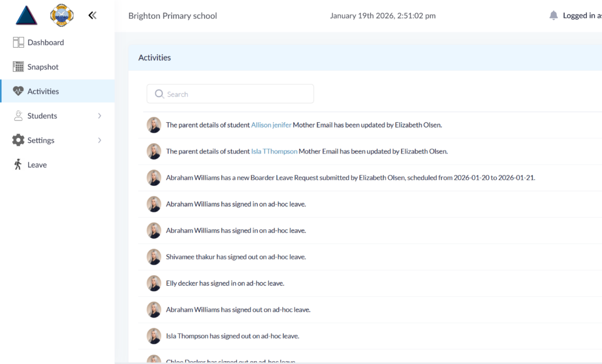This screenshot has height=364, width=602.
Task: Expand the Settings submenu chevron
Action: [99, 141]
